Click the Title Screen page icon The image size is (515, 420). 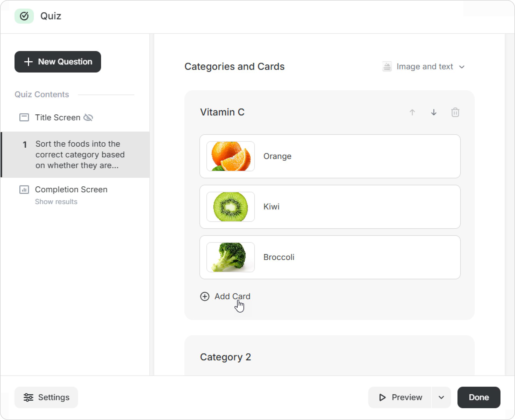point(24,117)
